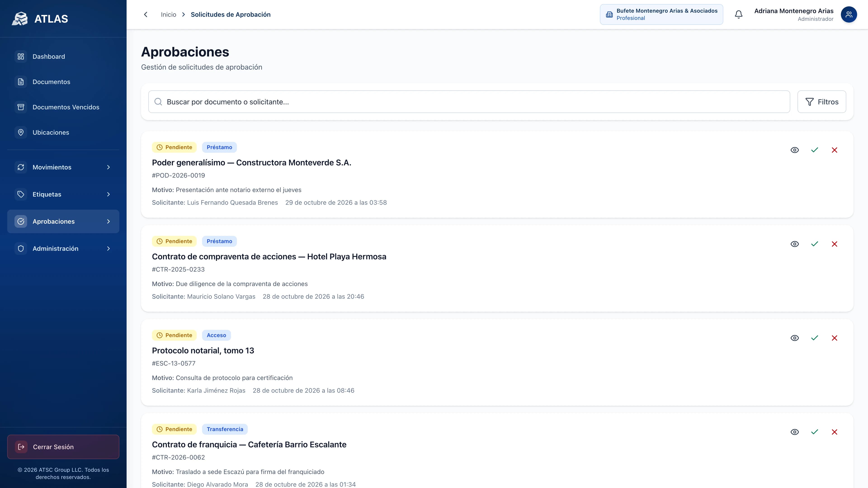Open Dashboard in the sidebar
Image resolution: width=868 pixels, height=488 pixels.
(63, 56)
